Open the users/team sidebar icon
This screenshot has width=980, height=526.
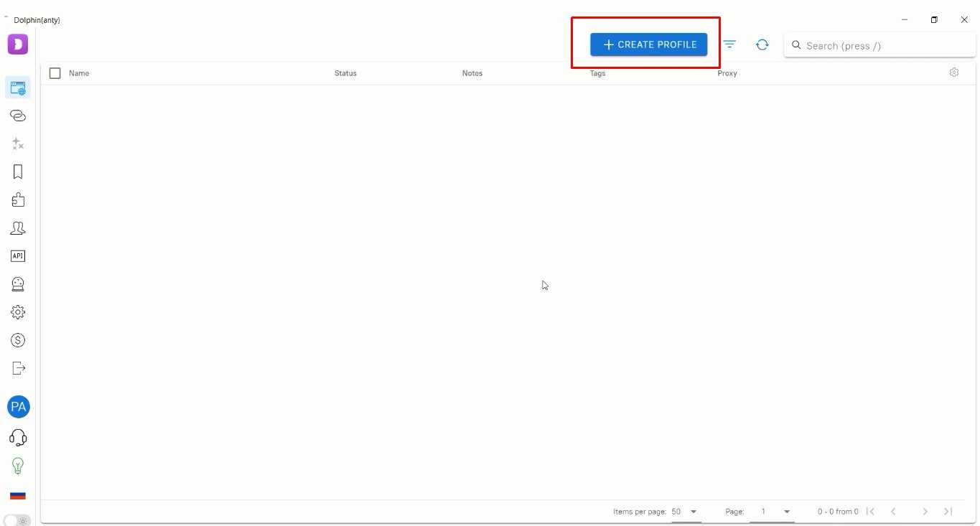pyautogui.click(x=18, y=228)
